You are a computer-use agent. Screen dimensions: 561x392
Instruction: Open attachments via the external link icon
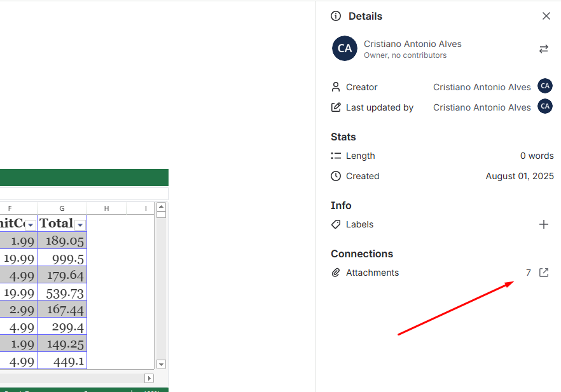pos(544,273)
